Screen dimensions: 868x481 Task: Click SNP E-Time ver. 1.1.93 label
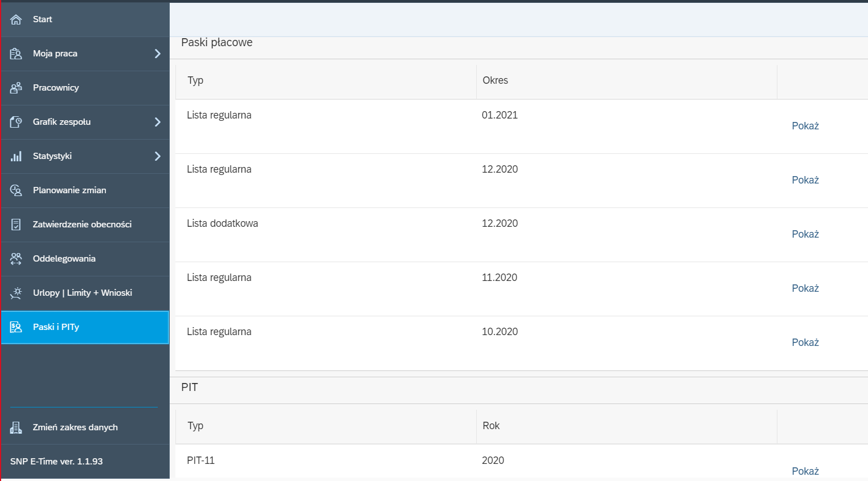(56, 462)
